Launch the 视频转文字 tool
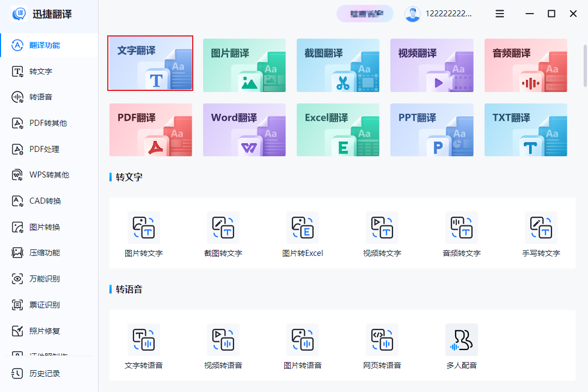This screenshot has height=392, width=588. tap(382, 233)
